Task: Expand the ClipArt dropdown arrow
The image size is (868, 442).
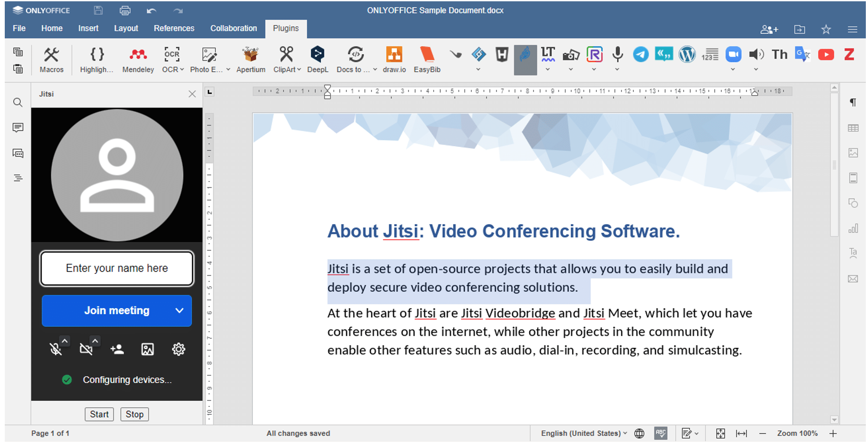Action: (x=299, y=69)
